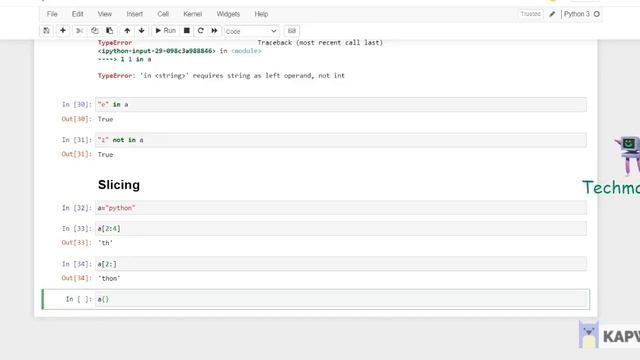Paste cells below icon
The width and height of the screenshot is (640, 360).
(109, 31)
